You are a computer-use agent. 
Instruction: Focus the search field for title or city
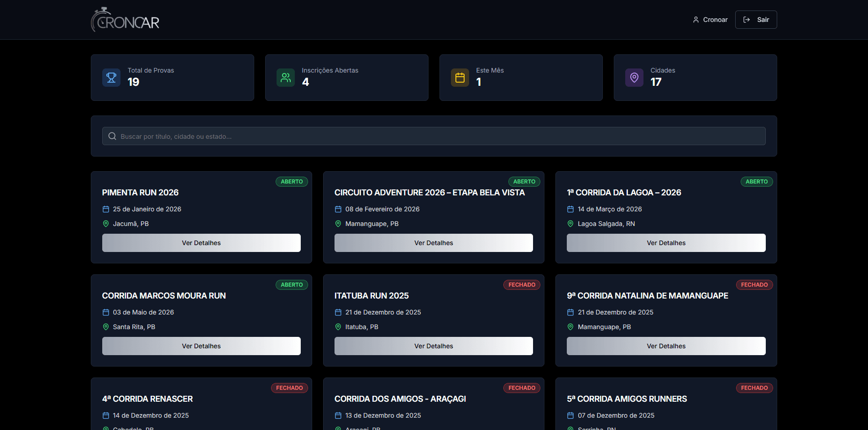click(434, 136)
